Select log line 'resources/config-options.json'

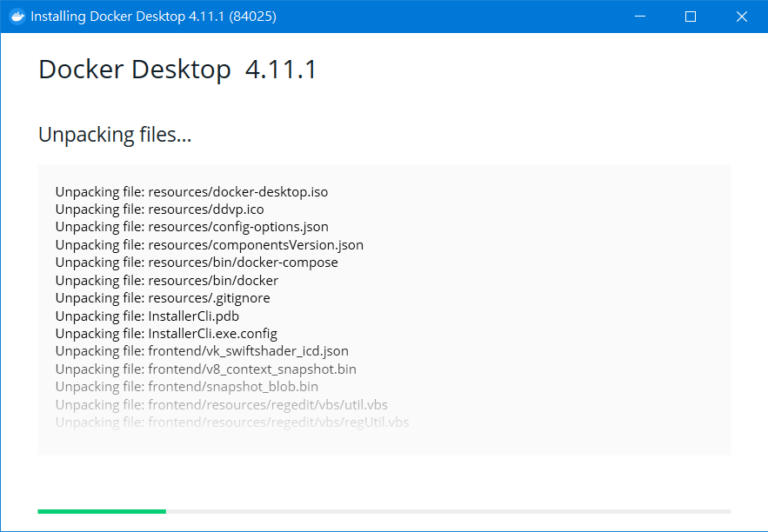click(x=192, y=227)
